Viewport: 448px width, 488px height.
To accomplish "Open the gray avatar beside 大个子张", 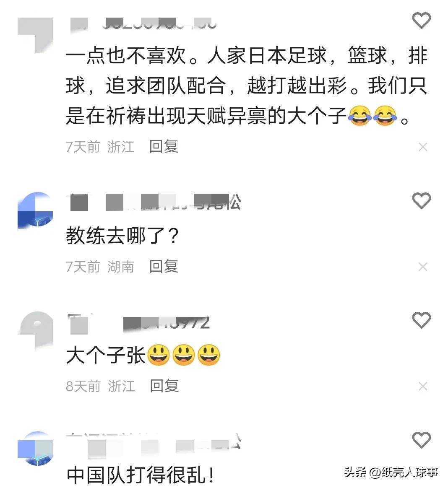I will (35, 329).
